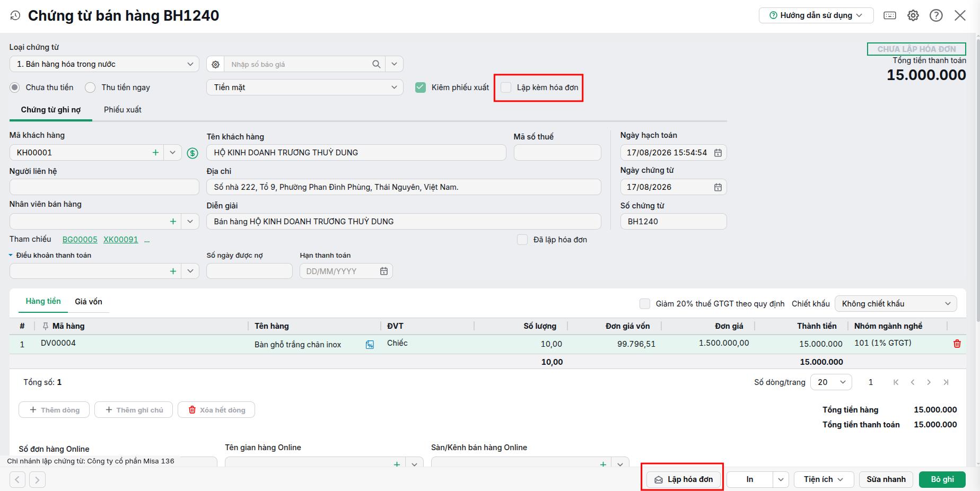Image resolution: width=980 pixels, height=491 pixels.
Task: Show more references via ellipsis link
Action: point(147,240)
